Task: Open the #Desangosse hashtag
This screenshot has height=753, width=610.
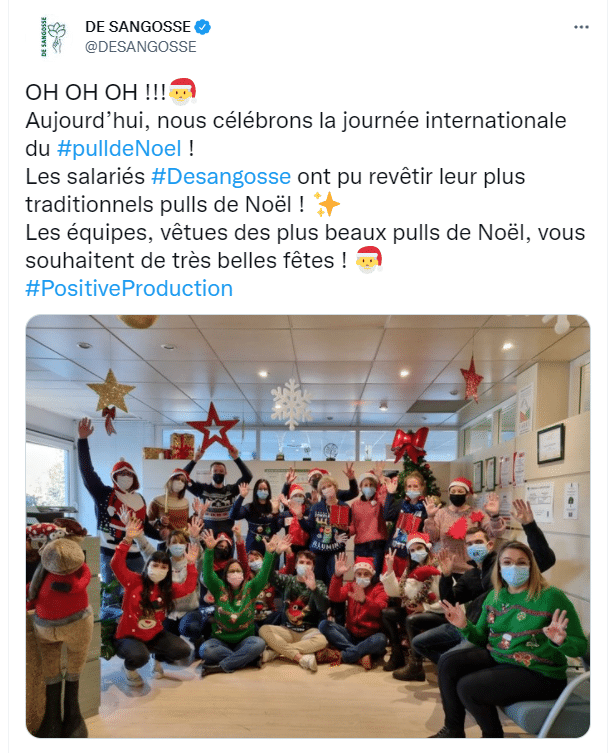Action: 221,176
